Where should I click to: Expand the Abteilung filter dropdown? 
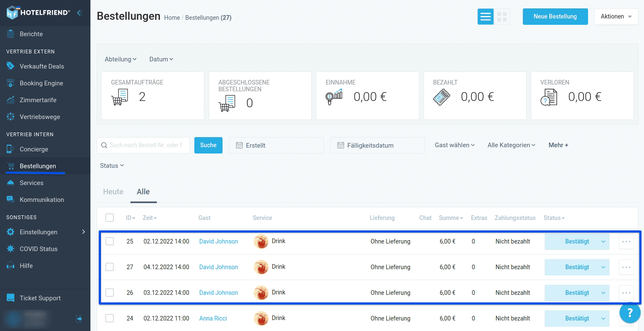[120, 59]
